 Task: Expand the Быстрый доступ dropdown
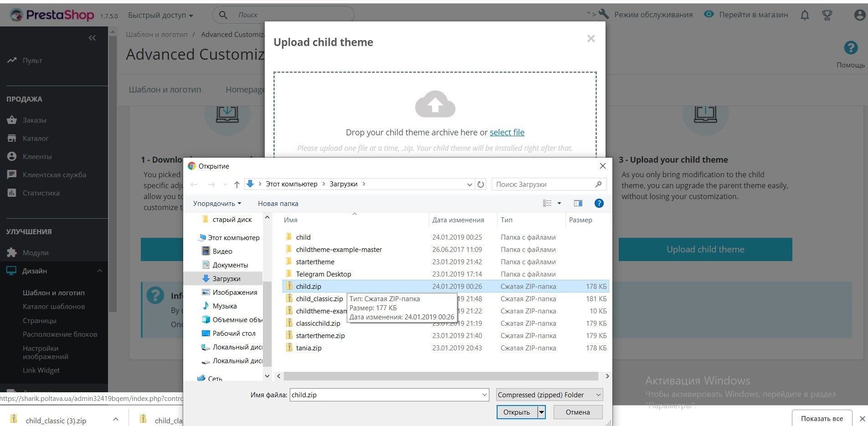160,15
